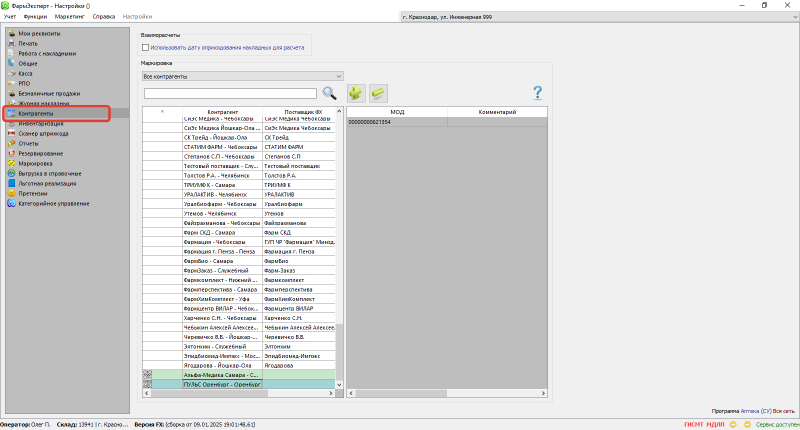This screenshot has width=800, height=430.
Task: Enable using invoice posting date checkbox
Action: pyautogui.click(x=146, y=47)
